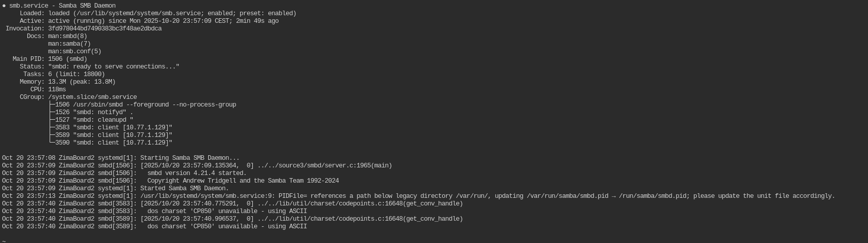
Task: Select the 3583 smbd client process entry
Action: (x=113, y=127)
